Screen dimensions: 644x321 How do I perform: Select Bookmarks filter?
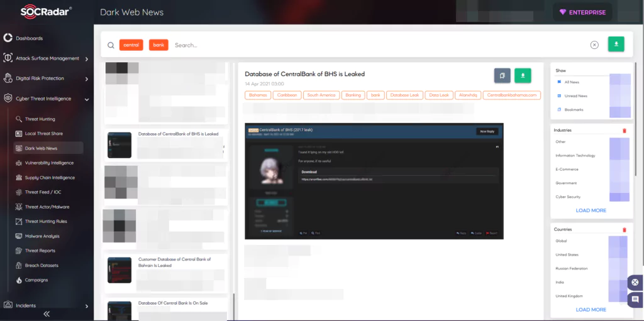coord(574,109)
